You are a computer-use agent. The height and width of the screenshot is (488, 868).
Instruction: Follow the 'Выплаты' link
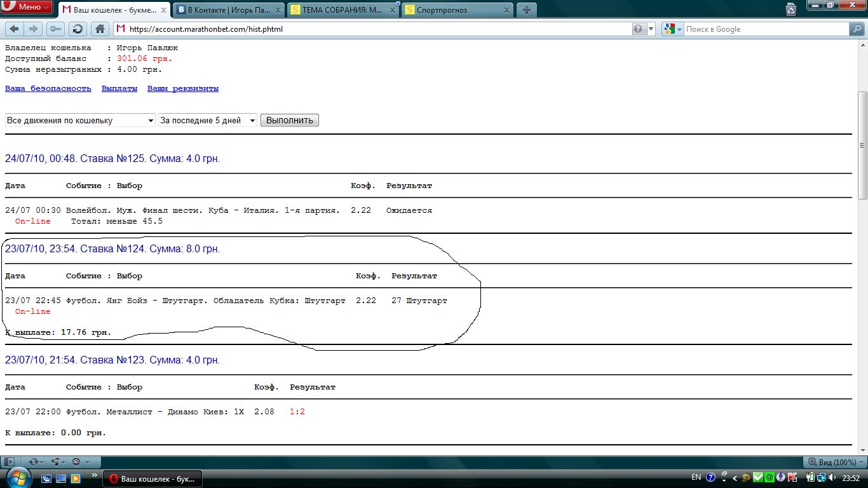119,88
